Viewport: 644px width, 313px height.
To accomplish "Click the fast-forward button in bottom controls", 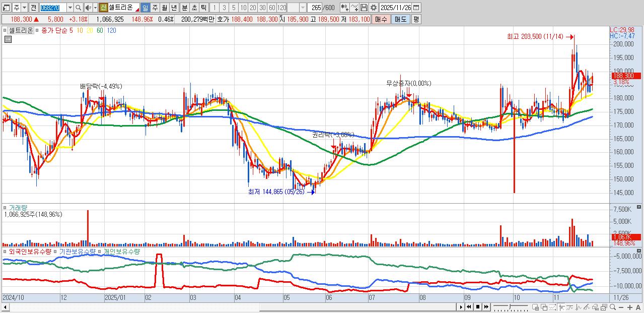I will tap(486, 307).
